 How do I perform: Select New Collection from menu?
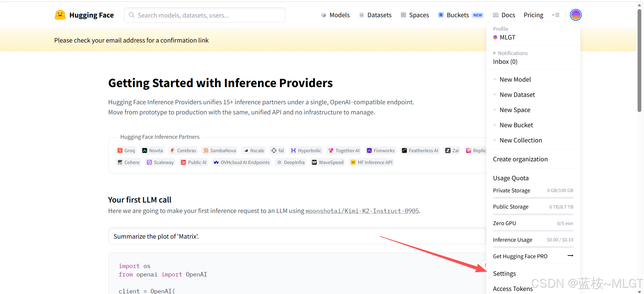(521, 140)
